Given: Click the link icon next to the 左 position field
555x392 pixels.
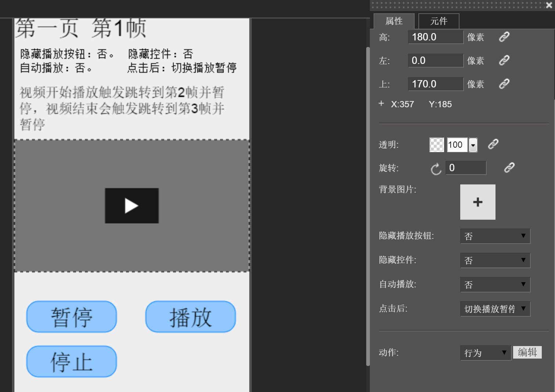Looking at the screenshot, I should (x=504, y=60).
